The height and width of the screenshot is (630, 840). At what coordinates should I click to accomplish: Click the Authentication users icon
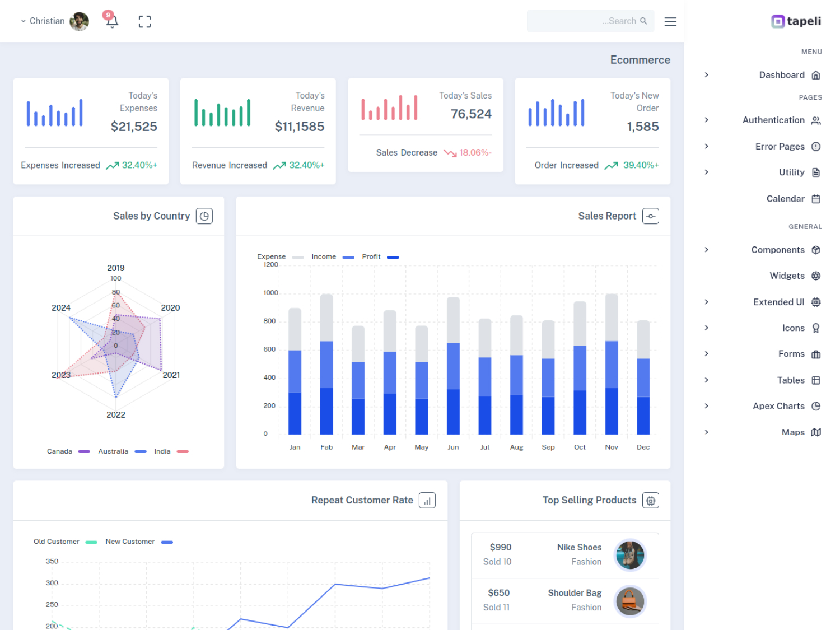coord(816,120)
